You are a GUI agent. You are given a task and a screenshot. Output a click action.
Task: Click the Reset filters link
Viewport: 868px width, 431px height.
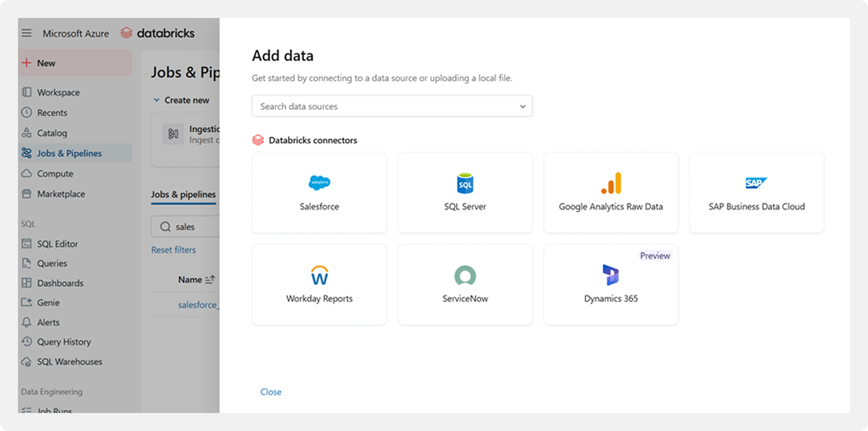[173, 250]
